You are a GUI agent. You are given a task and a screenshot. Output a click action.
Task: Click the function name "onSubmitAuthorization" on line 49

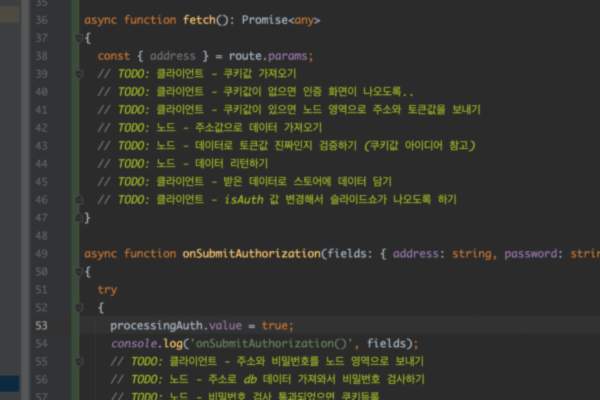[x=251, y=254]
